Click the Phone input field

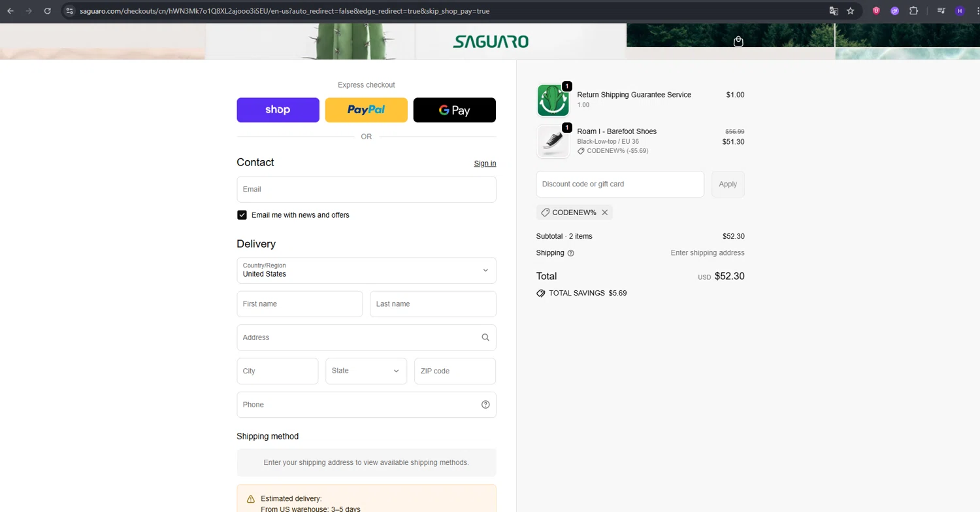[367, 405]
